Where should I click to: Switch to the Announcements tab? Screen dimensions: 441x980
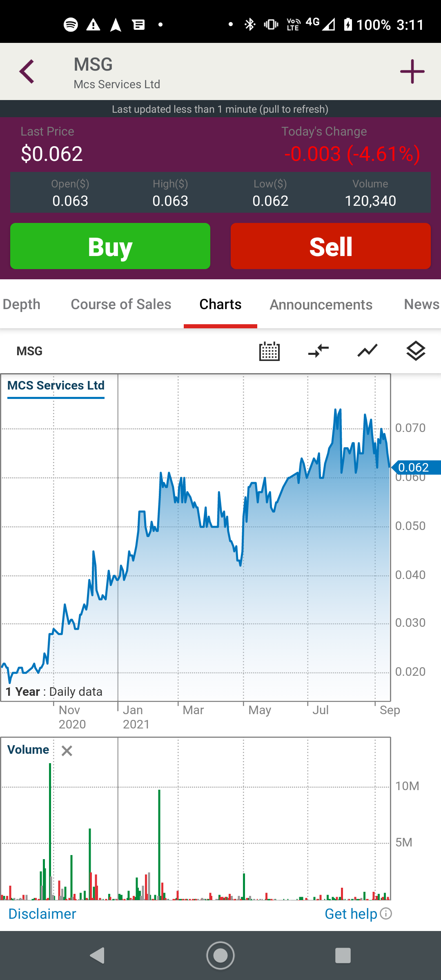click(321, 305)
